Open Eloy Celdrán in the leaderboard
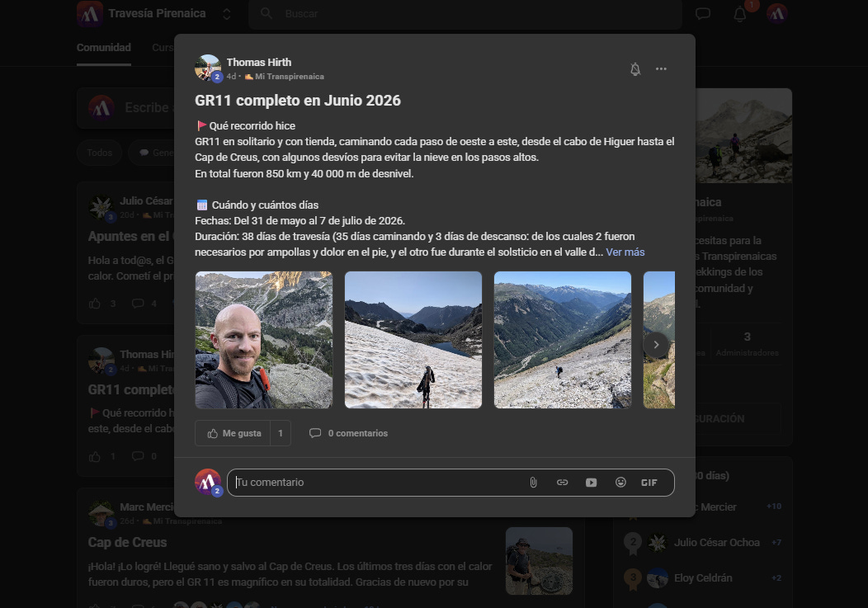The height and width of the screenshot is (608, 868). [703, 578]
